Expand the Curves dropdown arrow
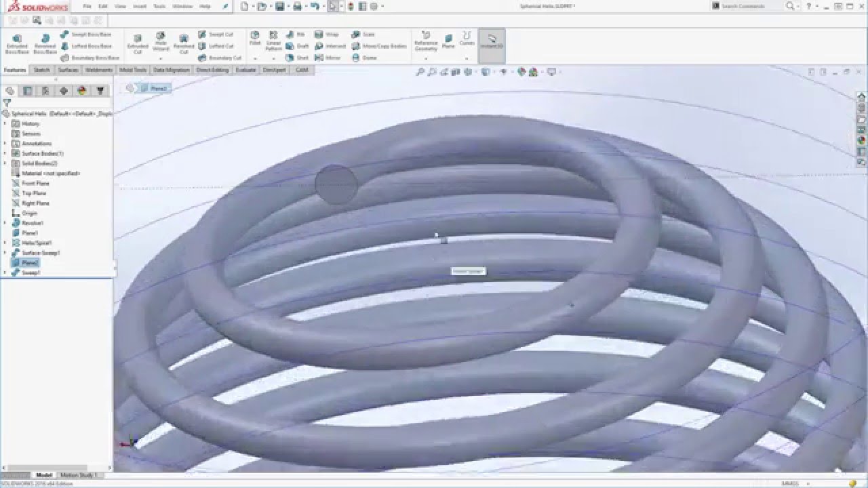The height and width of the screenshot is (488, 868). click(x=467, y=58)
